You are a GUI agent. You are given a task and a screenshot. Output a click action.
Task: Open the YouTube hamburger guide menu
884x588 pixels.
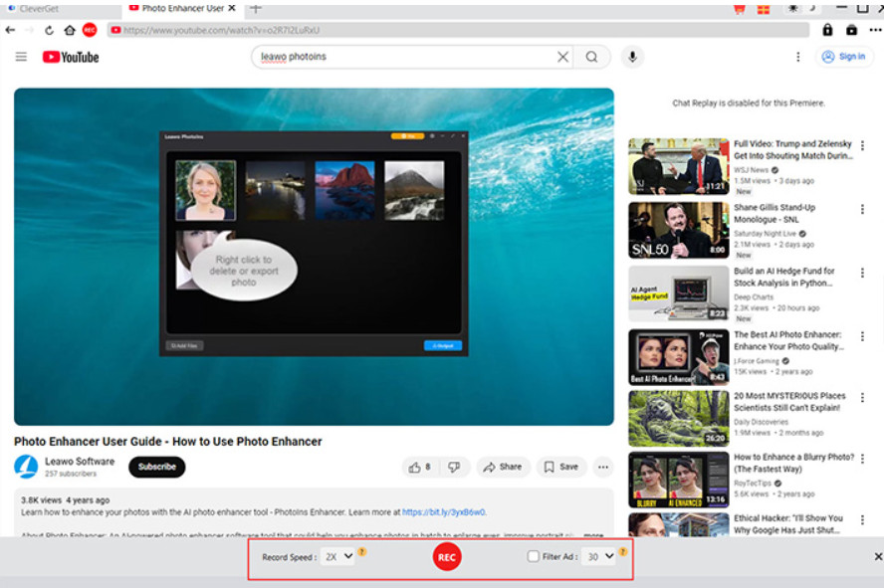click(x=21, y=57)
